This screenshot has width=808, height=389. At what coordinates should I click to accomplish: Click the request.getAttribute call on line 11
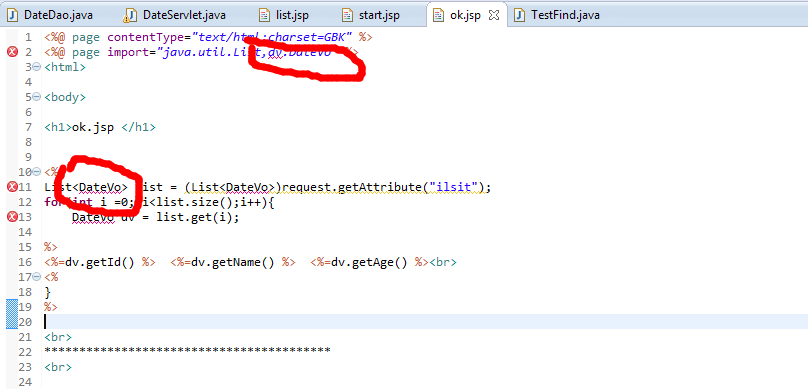(x=386, y=187)
